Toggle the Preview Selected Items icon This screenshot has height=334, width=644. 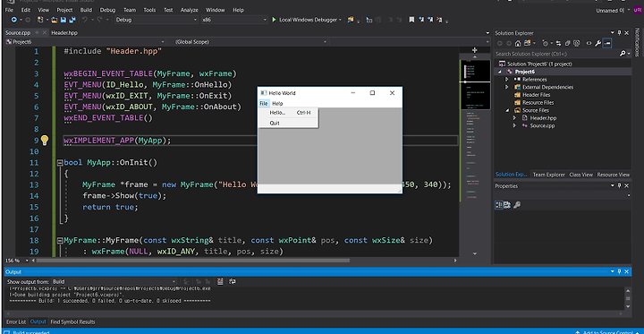(x=607, y=43)
